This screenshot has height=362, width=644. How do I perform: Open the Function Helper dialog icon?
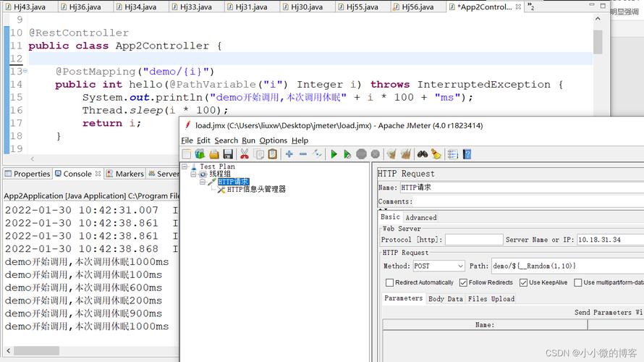(x=452, y=154)
